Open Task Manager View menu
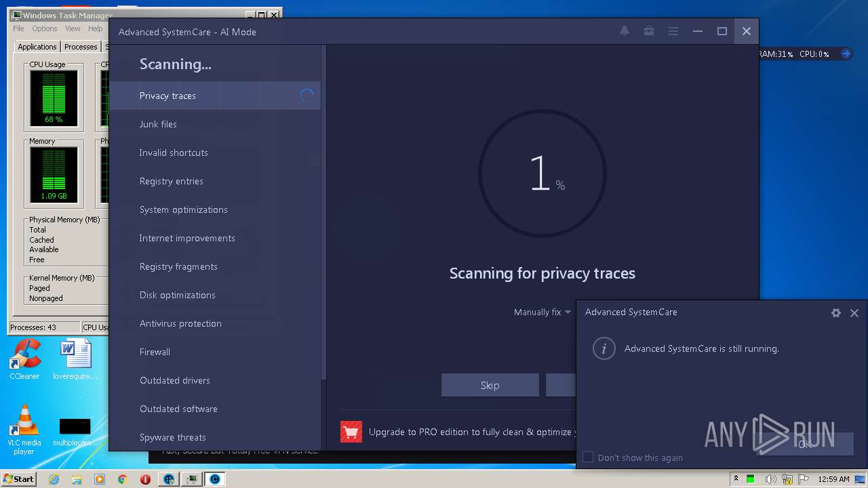The width and height of the screenshot is (868, 488). (x=73, y=28)
